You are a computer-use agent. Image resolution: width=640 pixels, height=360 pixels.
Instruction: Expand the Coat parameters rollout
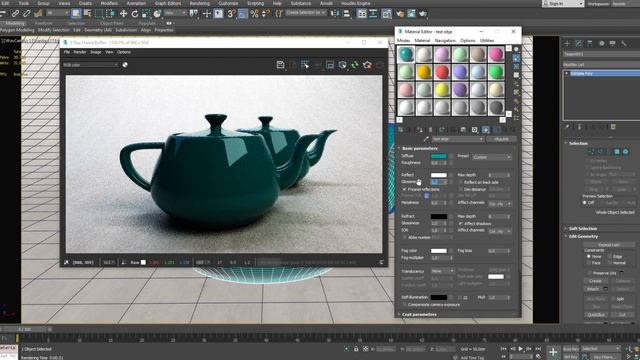click(419, 314)
